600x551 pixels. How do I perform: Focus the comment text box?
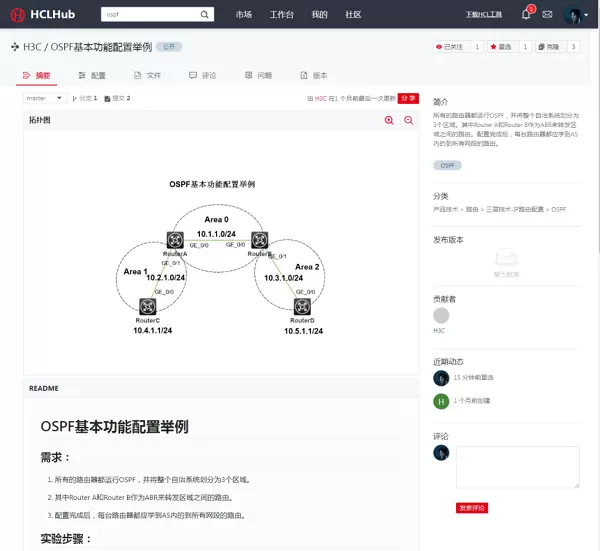[x=516, y=468]
